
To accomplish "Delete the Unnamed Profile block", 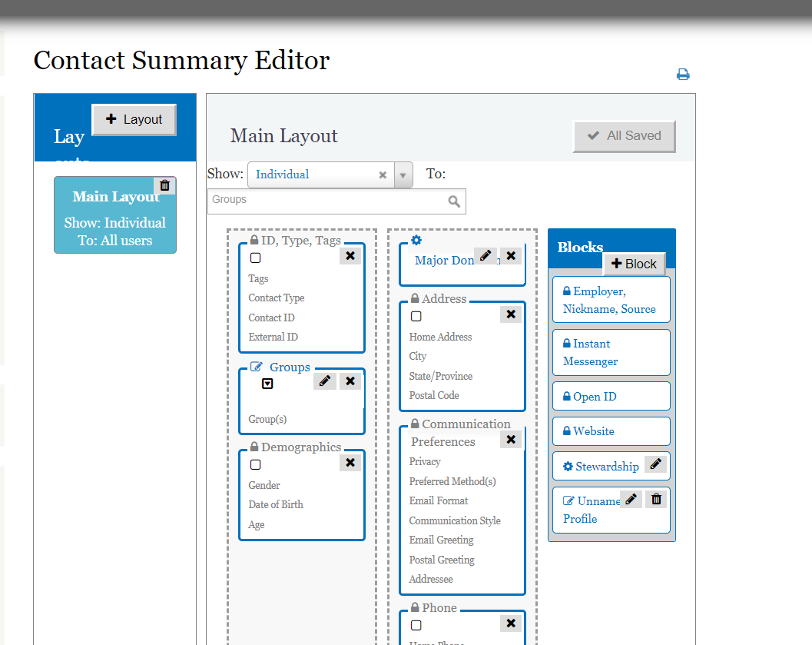I will pos(656,500).
